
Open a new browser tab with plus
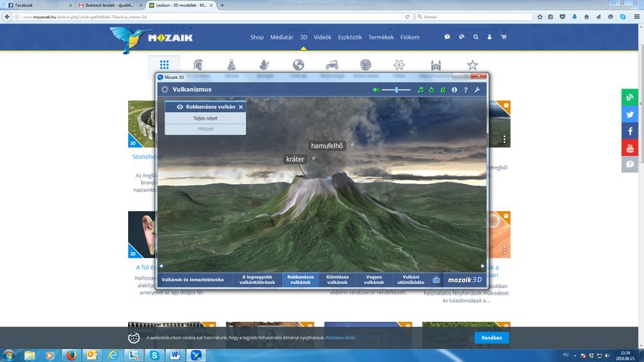point(222,5)
